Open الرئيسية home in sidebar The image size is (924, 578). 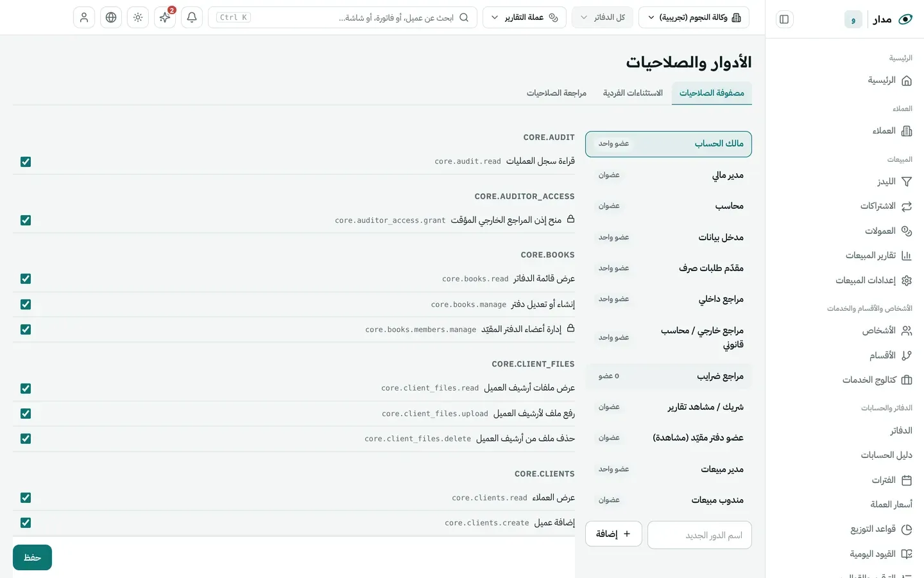890,80
